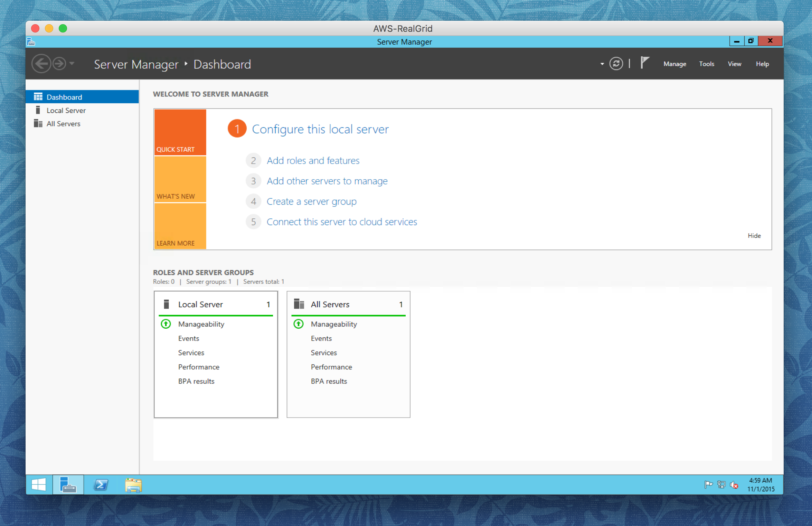This screenshot has height=526, width=812.
Task: Click the forward navigation arrow
Action: point(59,64)
